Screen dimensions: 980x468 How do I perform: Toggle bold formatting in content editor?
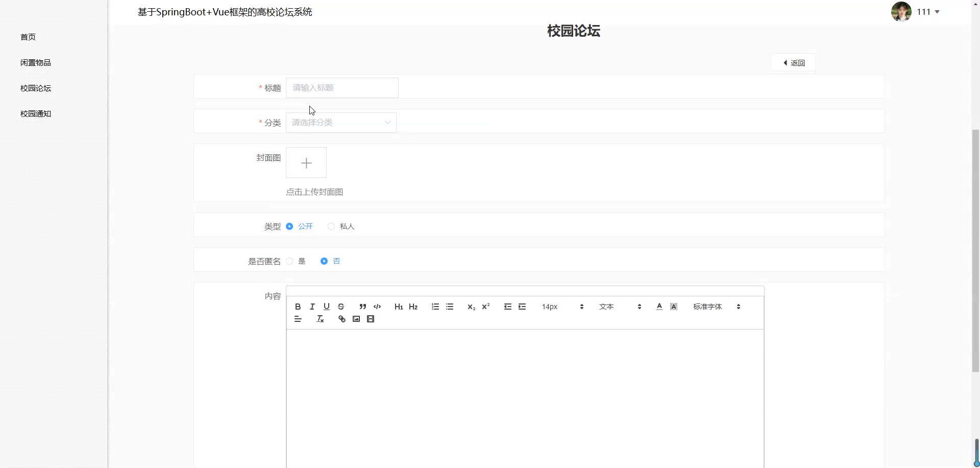[x=298, y=307]
